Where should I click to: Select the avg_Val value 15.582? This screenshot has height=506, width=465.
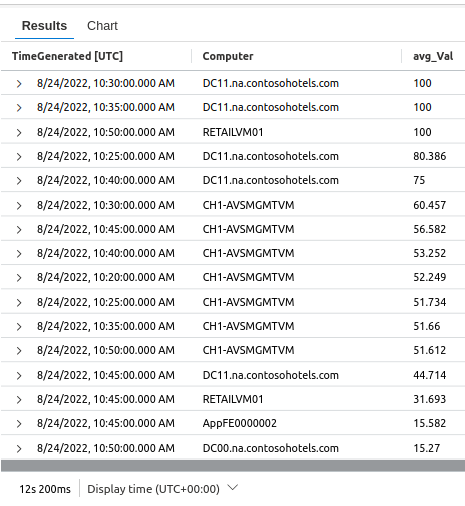point(430,423)
